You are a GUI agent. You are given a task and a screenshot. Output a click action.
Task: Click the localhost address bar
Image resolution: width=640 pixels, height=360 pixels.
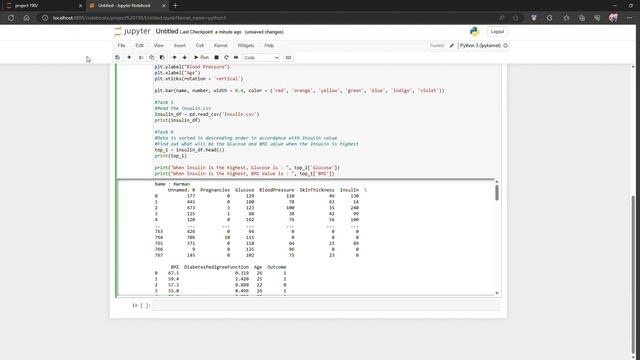269,18
